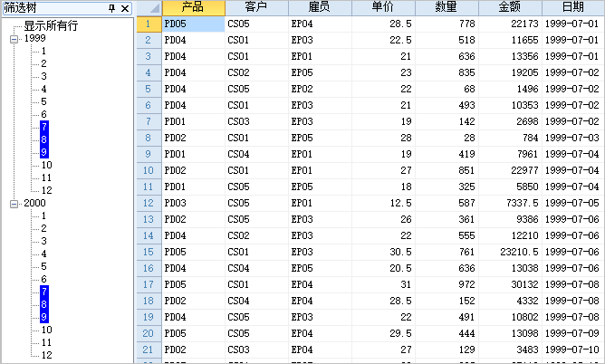Select month 7 under 1999
The image size is (605, 364).
pyautogui.click(x=44, y=127)
